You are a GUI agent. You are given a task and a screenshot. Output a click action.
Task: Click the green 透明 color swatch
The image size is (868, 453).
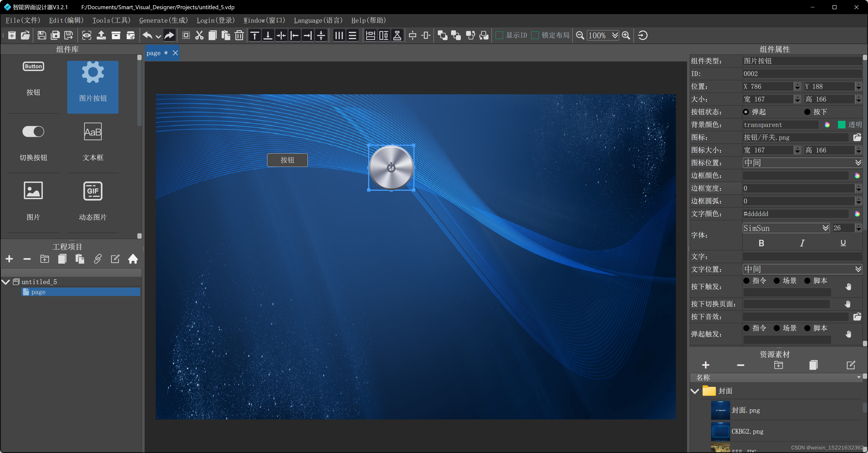841,125
